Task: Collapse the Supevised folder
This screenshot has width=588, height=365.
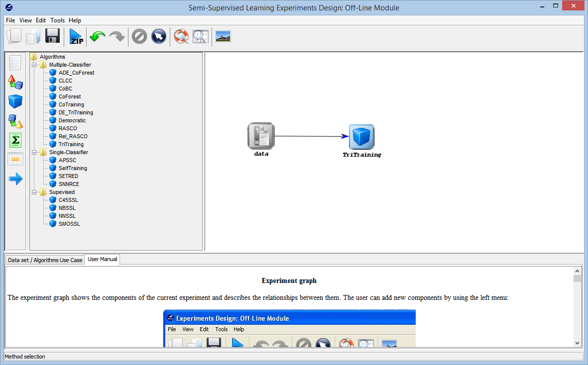Action: pos(34,192)
